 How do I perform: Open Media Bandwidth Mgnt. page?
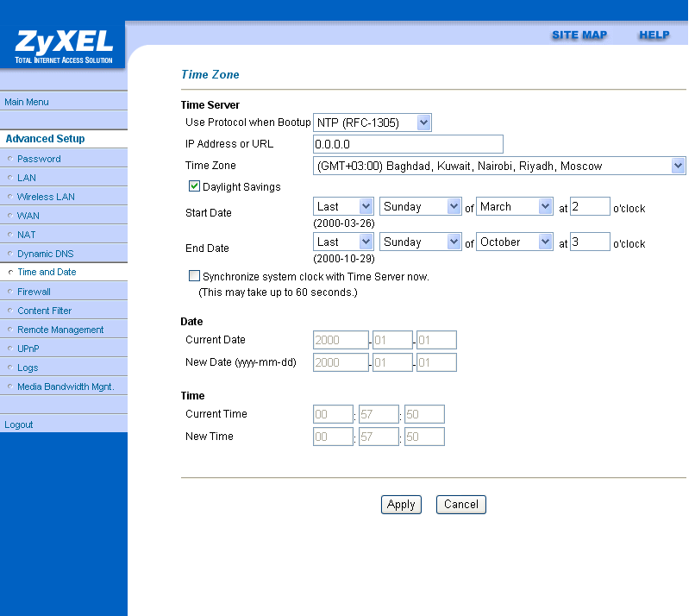pos(66,387)
